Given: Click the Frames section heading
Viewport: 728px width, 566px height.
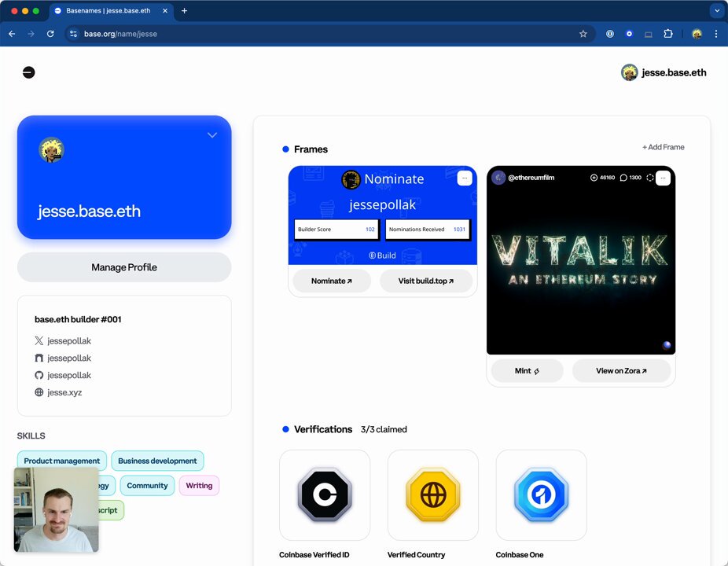Looking at the screenshot, I should point(311,149).
